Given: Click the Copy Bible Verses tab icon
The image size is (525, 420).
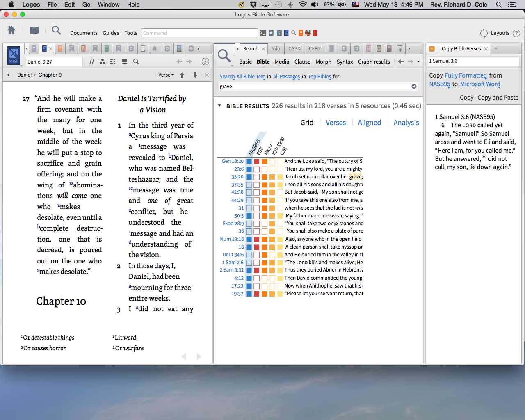Looking at the screenshot, I should click(432, 48).
